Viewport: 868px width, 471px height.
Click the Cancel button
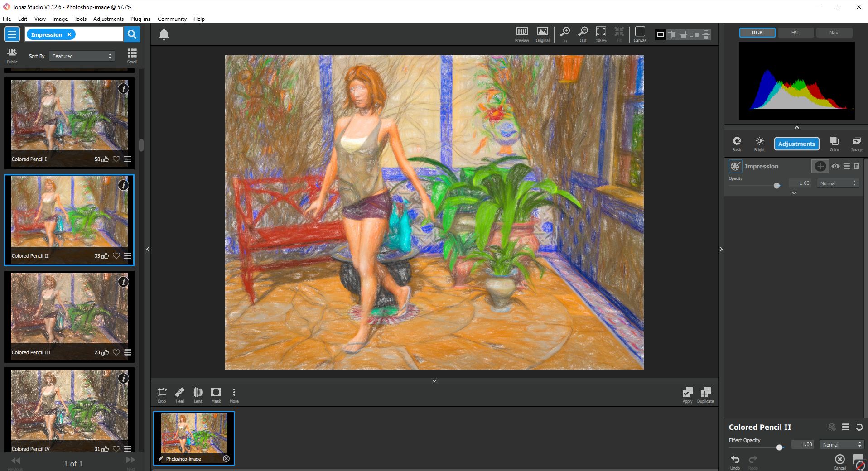coord(840,462)
